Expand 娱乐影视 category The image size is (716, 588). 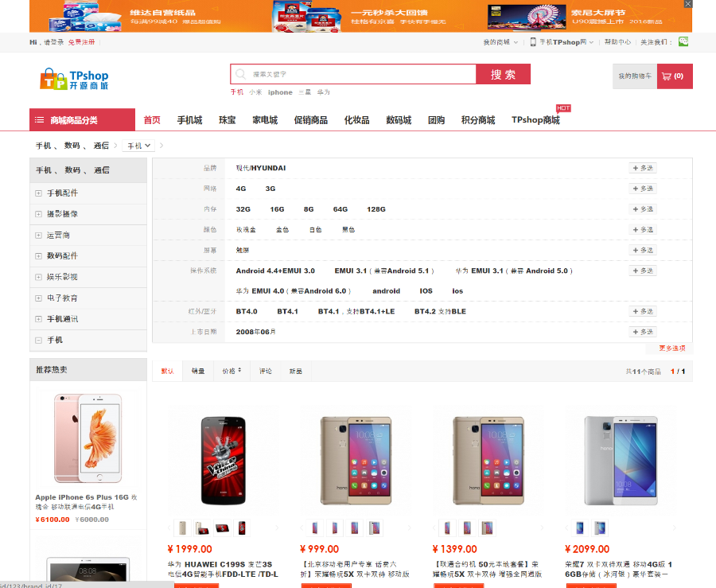(x=38, y=277)
